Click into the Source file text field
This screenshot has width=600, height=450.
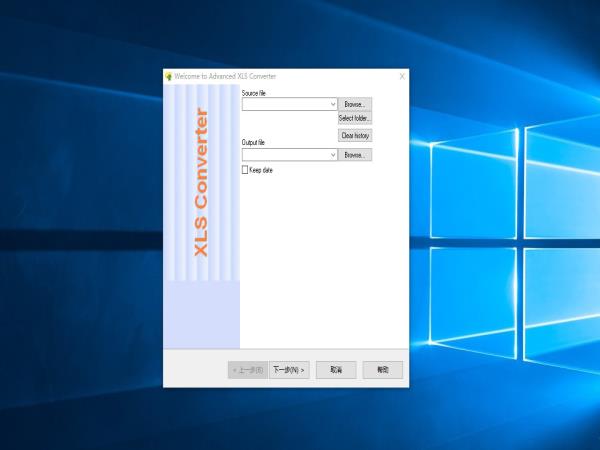285,104
